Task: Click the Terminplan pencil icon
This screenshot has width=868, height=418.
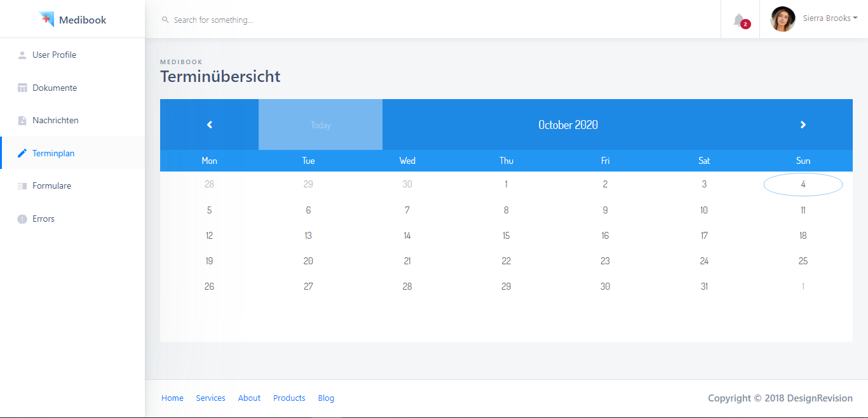Action: point(22,154)
